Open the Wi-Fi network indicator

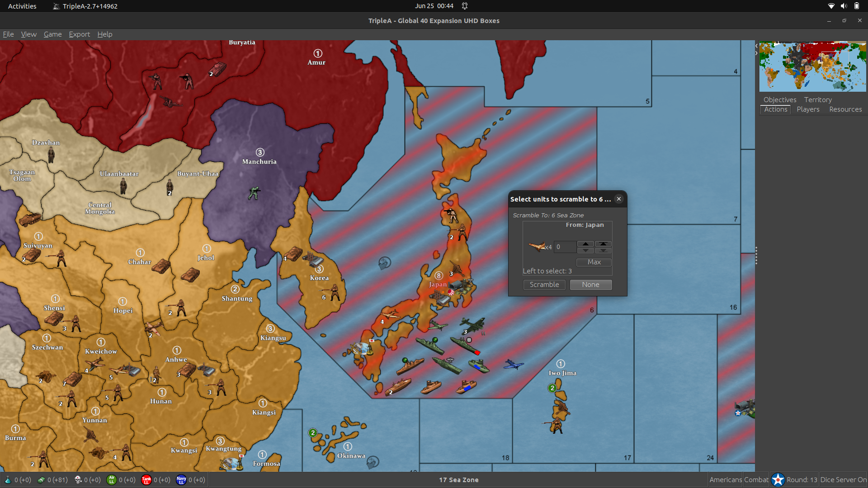[831, 6]
